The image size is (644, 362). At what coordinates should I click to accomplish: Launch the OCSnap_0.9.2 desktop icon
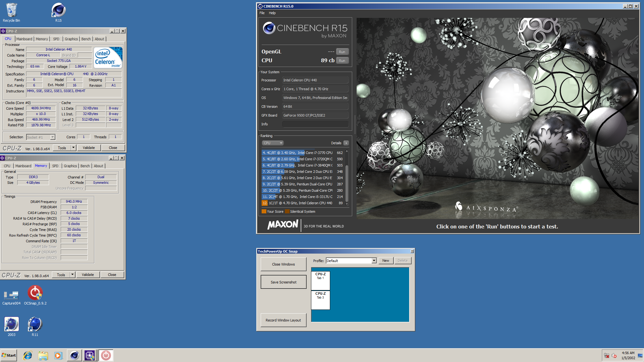35,295
